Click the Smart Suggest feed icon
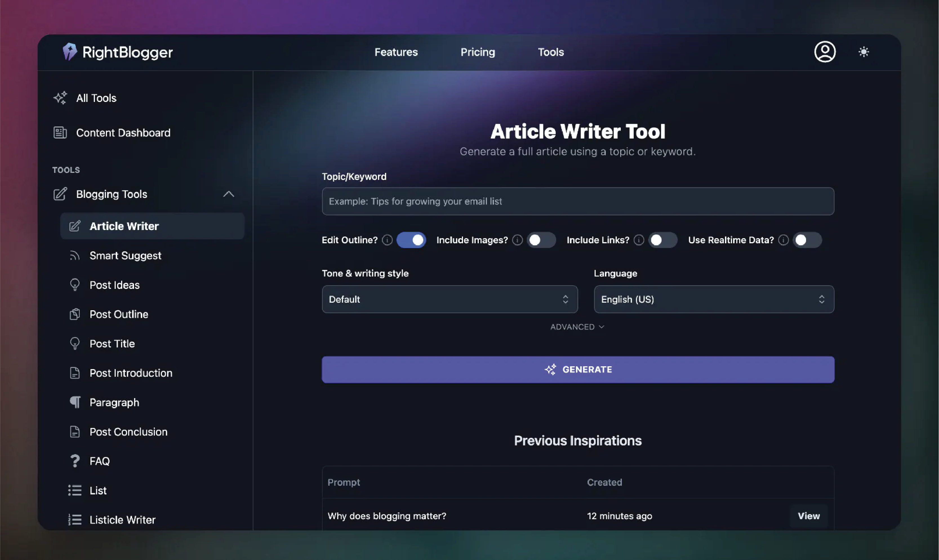 click(75, 255)
